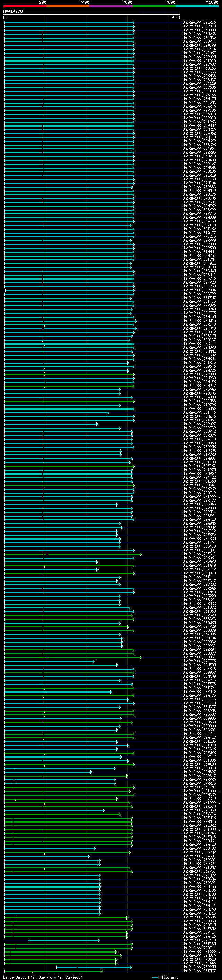
Task: Select hit label UniRef100_C6T5Z7
Action: (199, 971)
